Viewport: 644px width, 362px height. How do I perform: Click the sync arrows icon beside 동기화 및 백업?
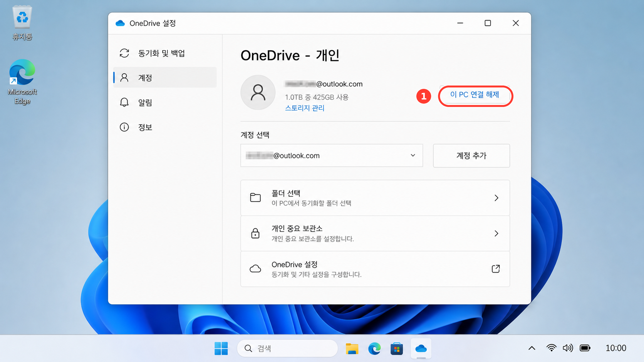(x=124, y=53)
